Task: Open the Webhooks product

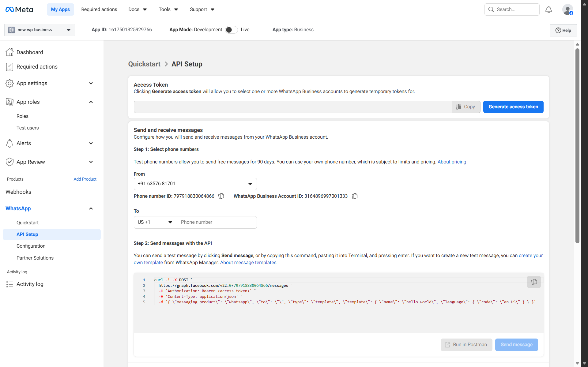Action: click(18, 192)
